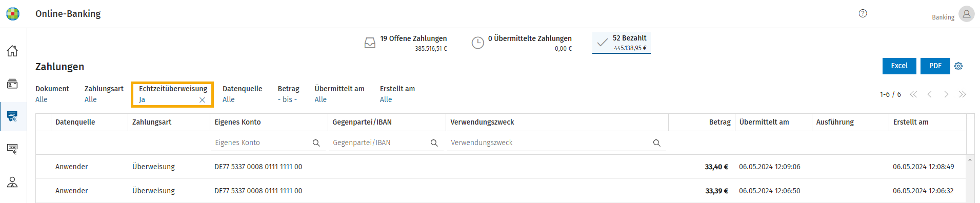The image size is (980, 203).
Task: Select the active payments sidebar icon
Action: [12, 116]
